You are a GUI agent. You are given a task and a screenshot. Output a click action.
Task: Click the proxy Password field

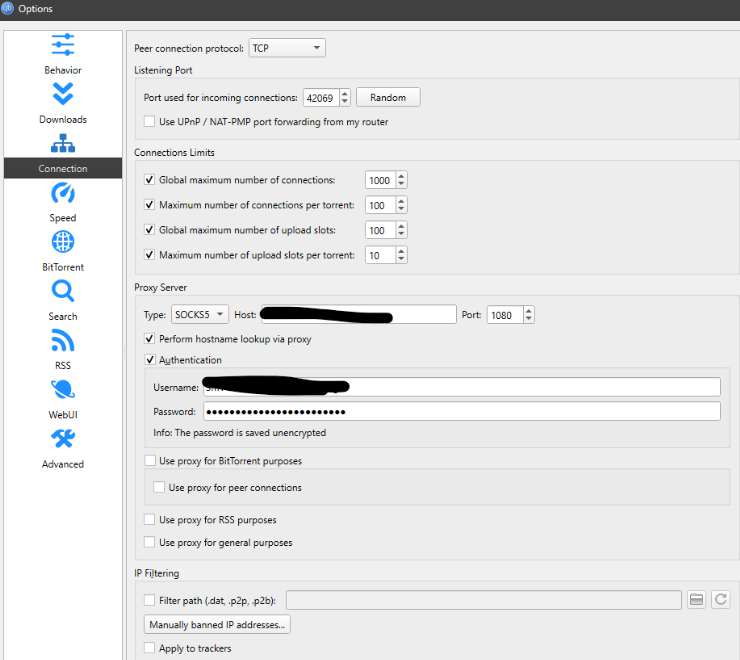(x=461, y=412)
